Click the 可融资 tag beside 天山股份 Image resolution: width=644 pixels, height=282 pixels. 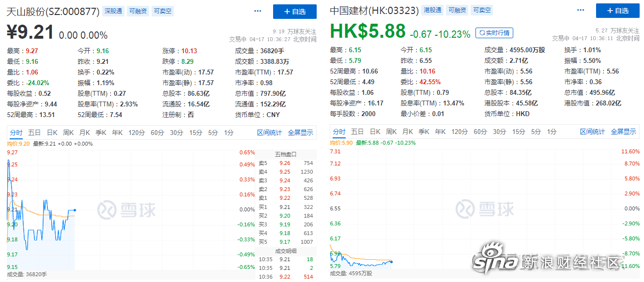138,11
